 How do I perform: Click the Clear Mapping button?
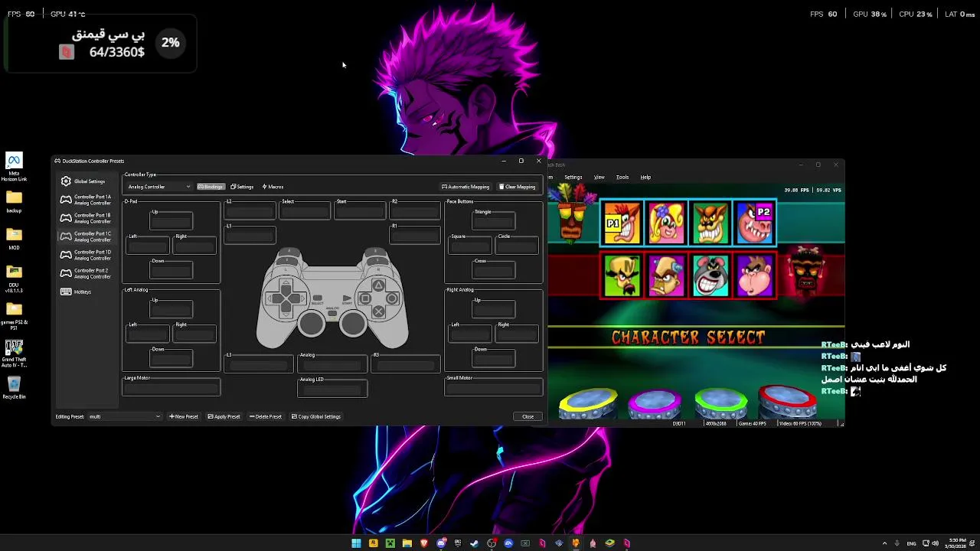518,187
